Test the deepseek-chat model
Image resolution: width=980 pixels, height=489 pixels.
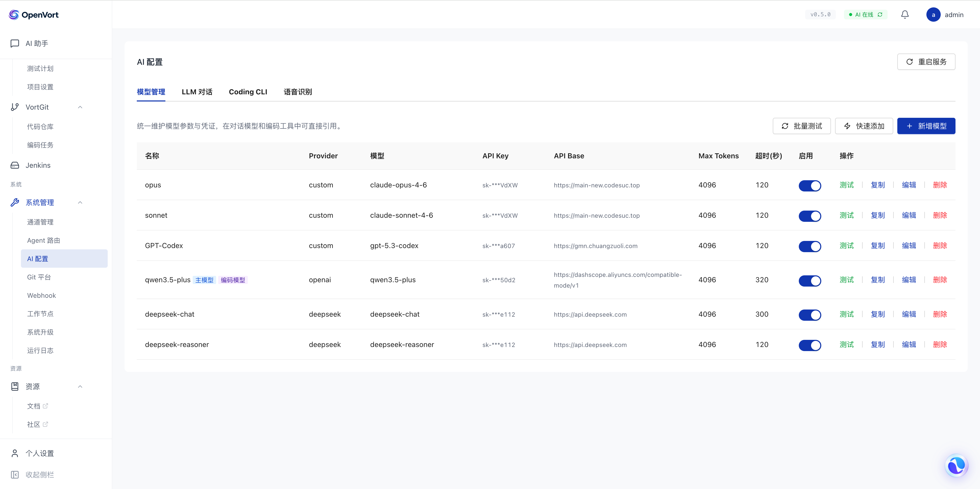pyautogui.click(x=847, y=314)
